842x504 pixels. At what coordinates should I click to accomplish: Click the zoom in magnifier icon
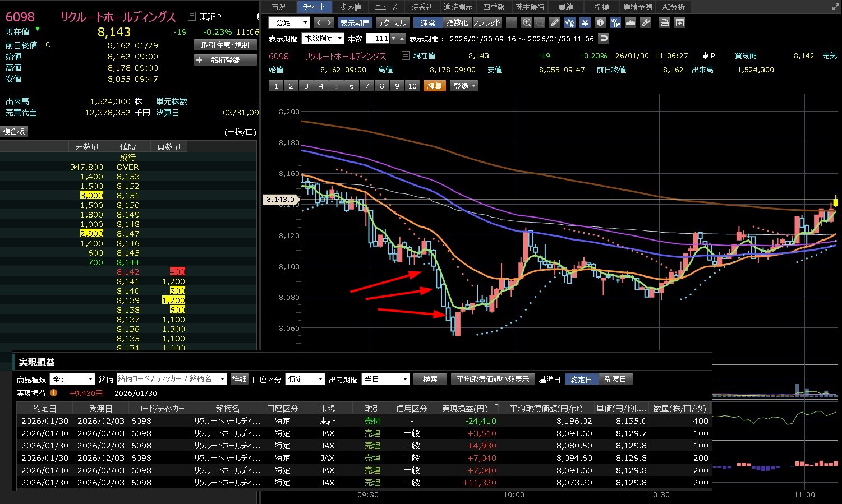click(x=526, y=22)
